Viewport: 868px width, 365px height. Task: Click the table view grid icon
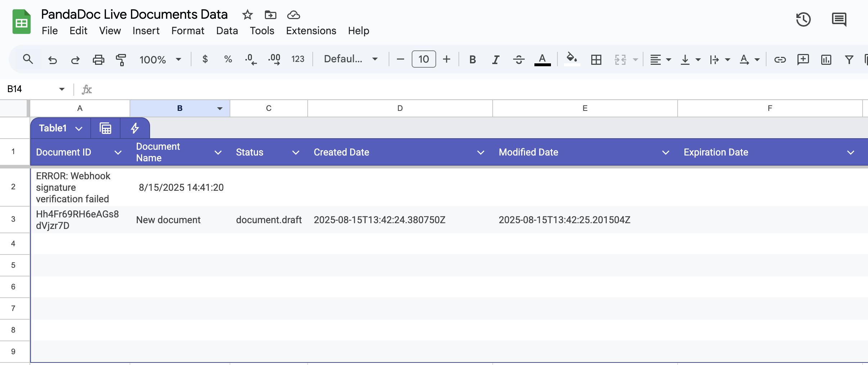105,128
